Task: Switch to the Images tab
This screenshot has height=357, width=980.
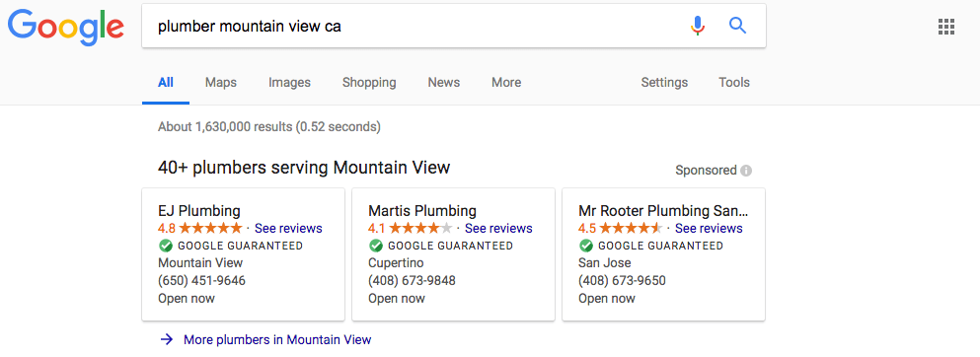Action: [289, 83]
